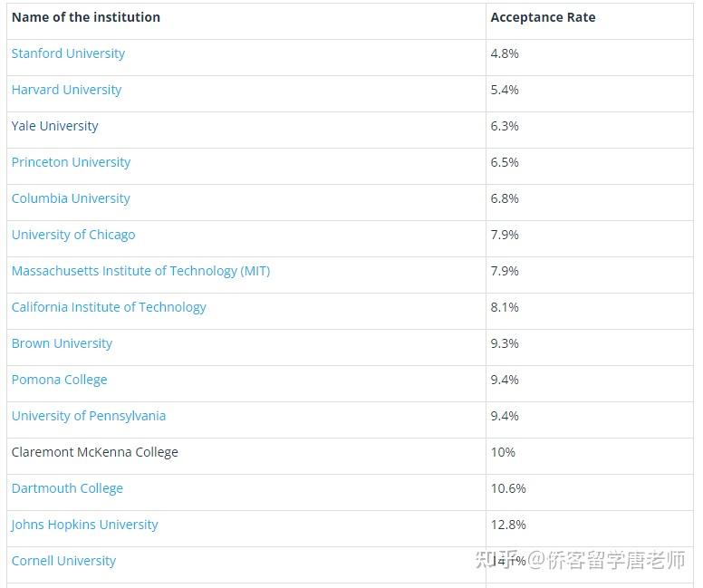Viewport: 703px width, 588px height.
Task: Open the Pomona College link
Action: pyautogui.click(x=59, y=380)
